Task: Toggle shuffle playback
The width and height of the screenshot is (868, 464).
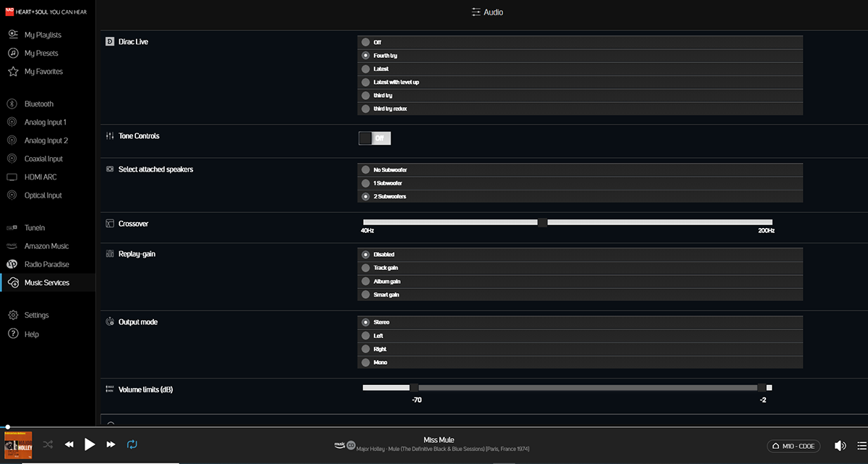Action: 48,444
